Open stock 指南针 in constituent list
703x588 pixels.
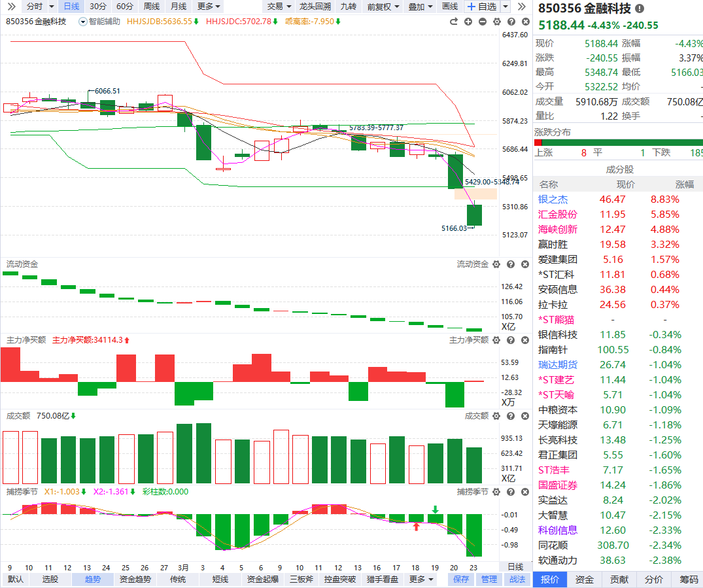(x=553, y=349)
